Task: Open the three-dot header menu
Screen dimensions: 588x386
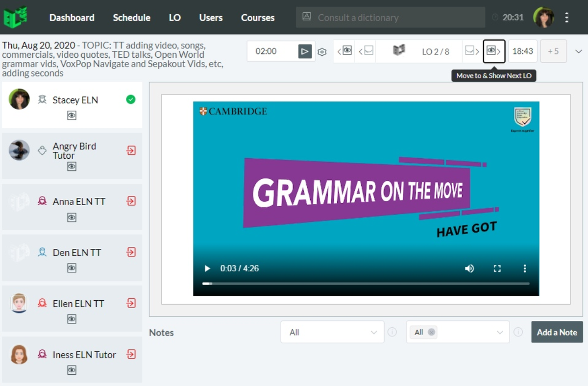Action: (567, 18)
